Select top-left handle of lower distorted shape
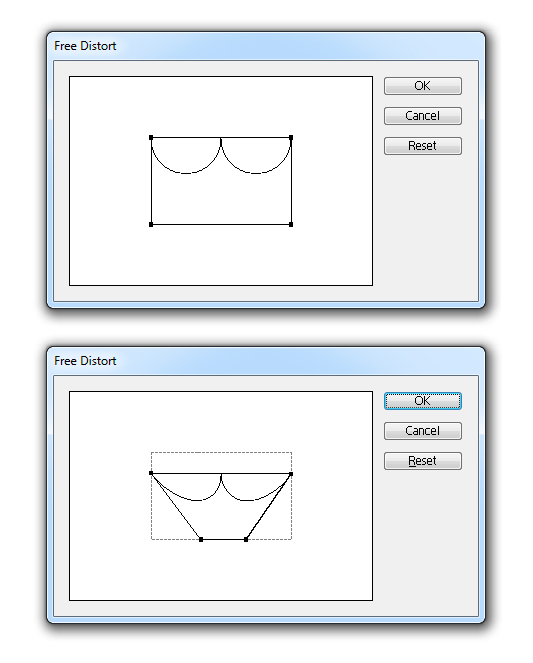 [151, 473]
